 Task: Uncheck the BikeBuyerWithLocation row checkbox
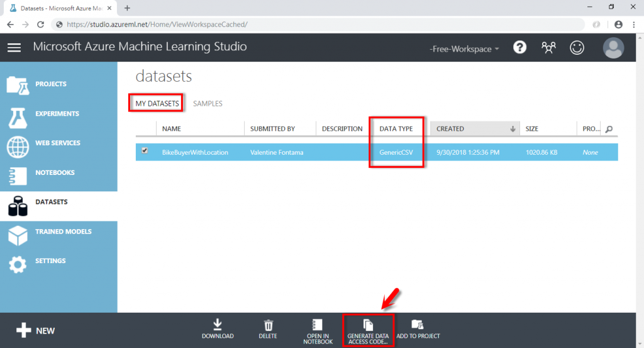(x=145, y=150)
